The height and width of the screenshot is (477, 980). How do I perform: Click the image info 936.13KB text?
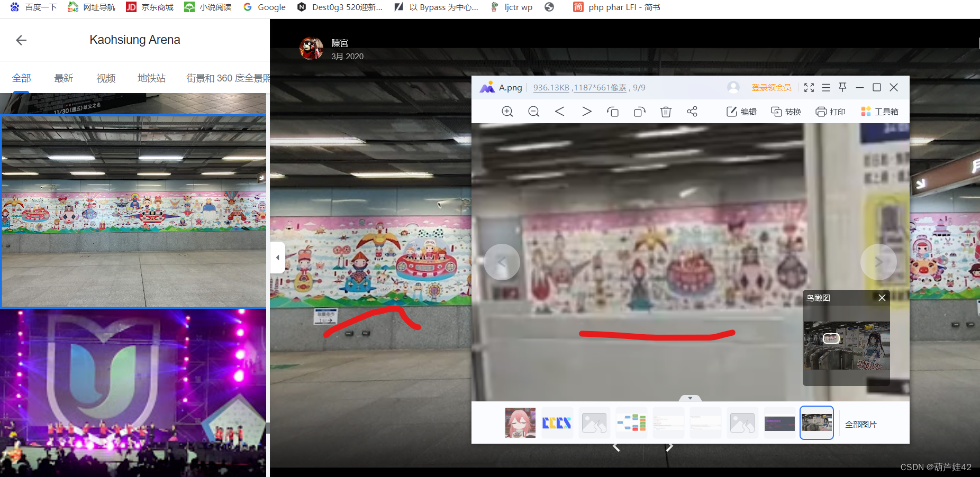pos(551,88)
